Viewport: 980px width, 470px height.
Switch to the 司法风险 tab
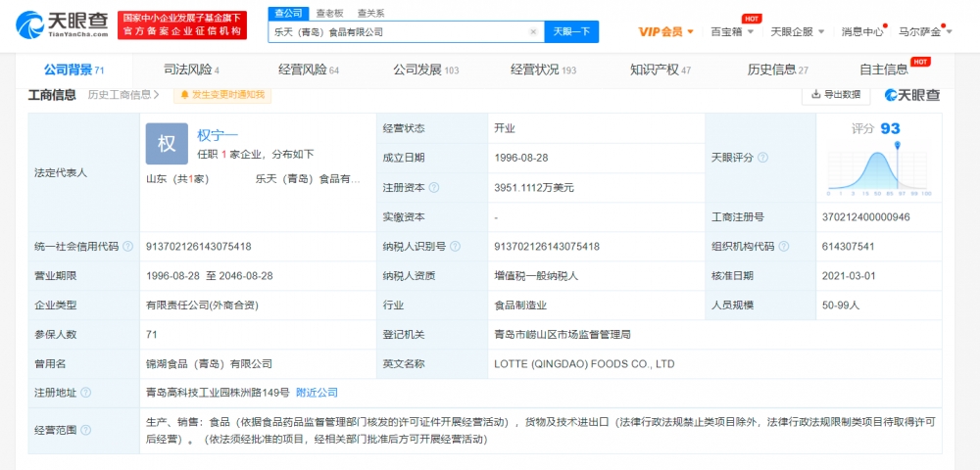point(189,70)
